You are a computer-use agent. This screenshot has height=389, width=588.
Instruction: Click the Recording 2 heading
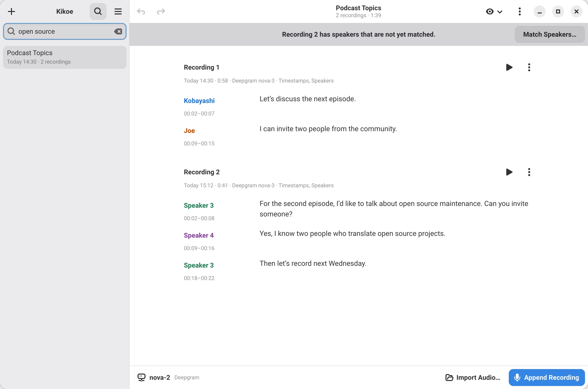202,172
